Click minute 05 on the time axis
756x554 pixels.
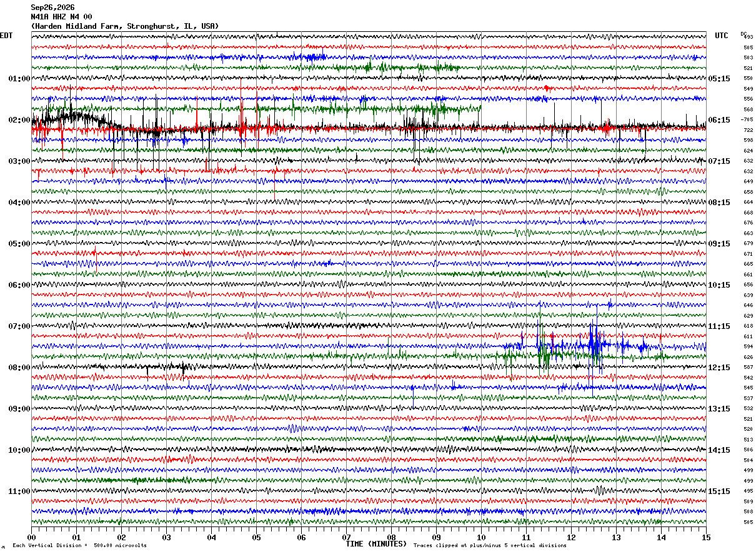click(256, 537)
